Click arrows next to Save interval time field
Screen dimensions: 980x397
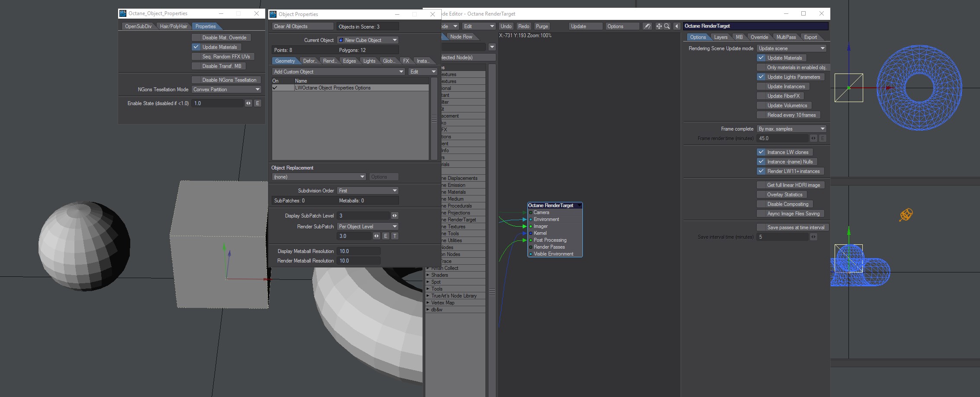pyautogui.click(x=813, y=237)
